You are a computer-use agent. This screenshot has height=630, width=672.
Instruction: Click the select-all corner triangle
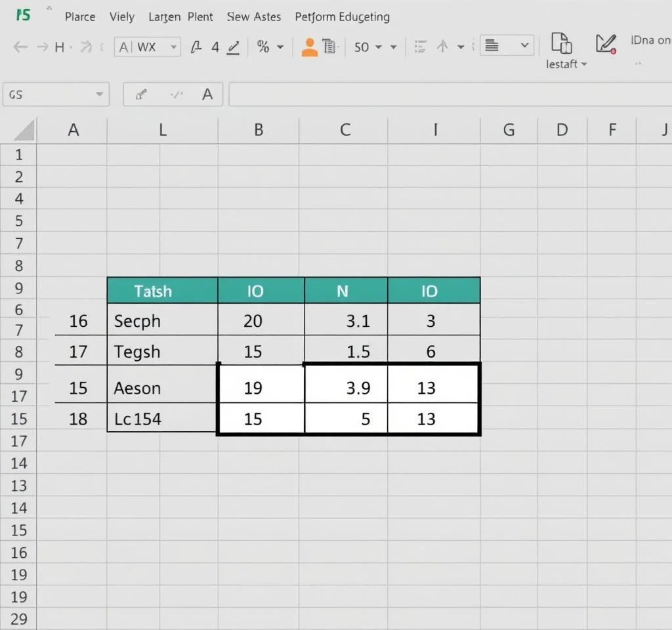(x=24, y=131)
